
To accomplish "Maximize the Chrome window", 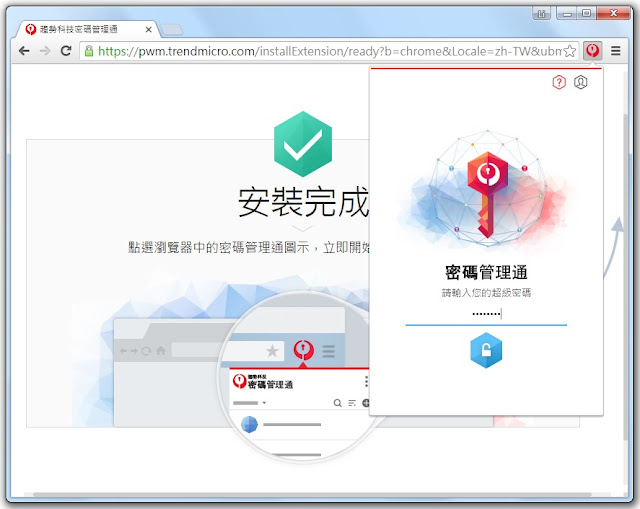I will click(x=587, y=13).
